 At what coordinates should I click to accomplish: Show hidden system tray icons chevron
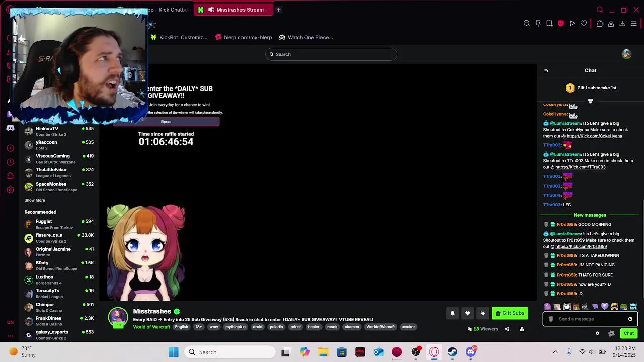555,352
